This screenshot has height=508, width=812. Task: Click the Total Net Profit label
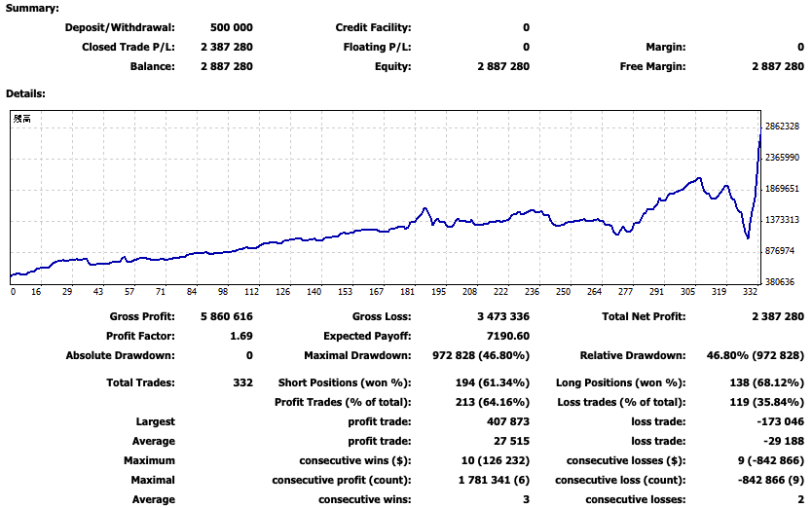643,317
